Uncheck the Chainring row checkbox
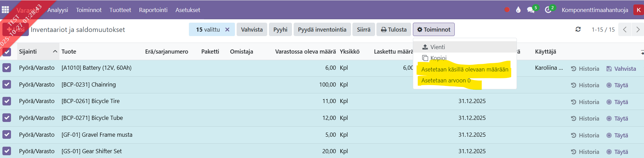The image size is (644, 158). coord(7,84)
